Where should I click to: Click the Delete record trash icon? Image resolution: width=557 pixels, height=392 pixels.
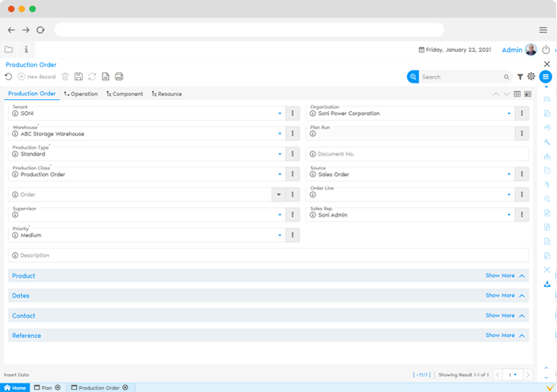pyautogui.click(x=65, y=77)
